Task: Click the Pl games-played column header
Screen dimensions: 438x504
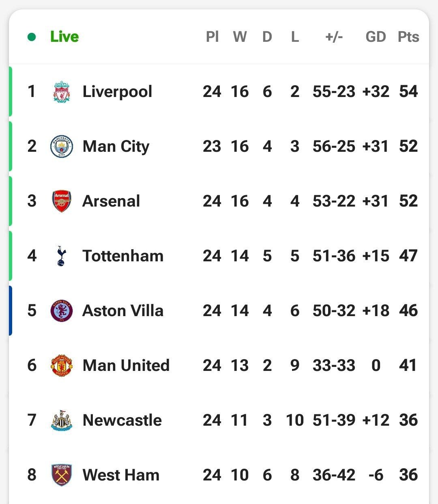Action: (x=212, y=37)
